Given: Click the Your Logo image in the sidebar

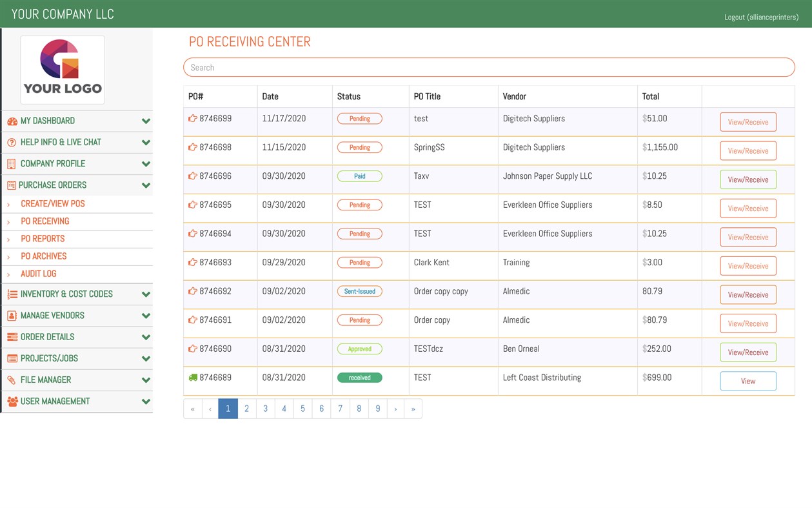Looking at the screenshot, I should point(63,69).
